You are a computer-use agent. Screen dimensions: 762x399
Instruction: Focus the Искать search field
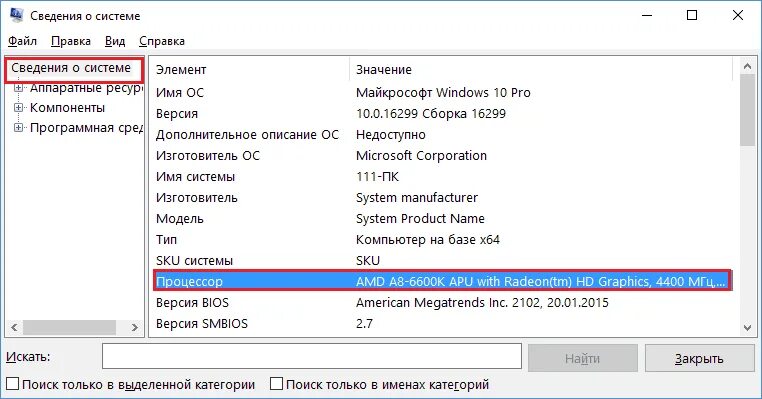click(312, 356)
